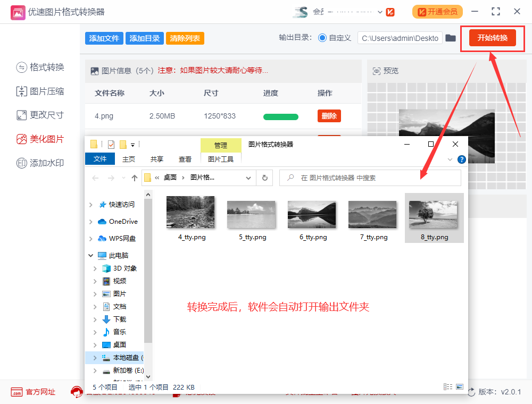
Task: Click the 清除列表 button
Action: click(185, 38)
